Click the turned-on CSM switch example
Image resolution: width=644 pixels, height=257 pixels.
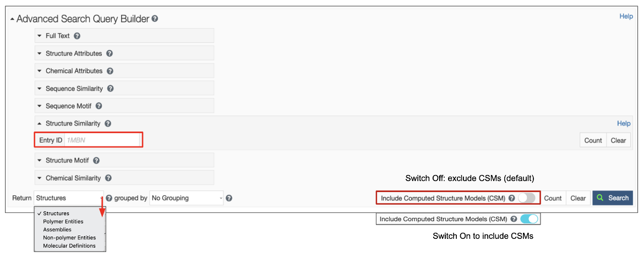[528, 219]
